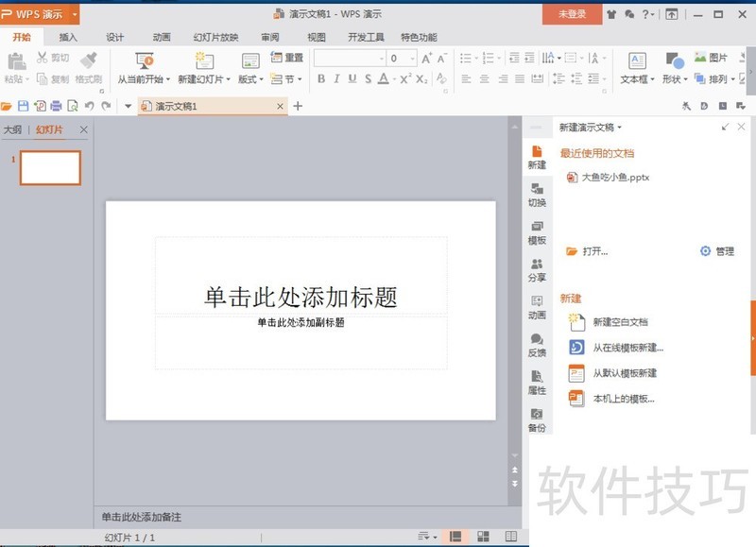Viewport: 756px width, 547px height.
Task: Expand the 新建幻灯片 dropdown arrow
Action: click(x=228, y=79)
